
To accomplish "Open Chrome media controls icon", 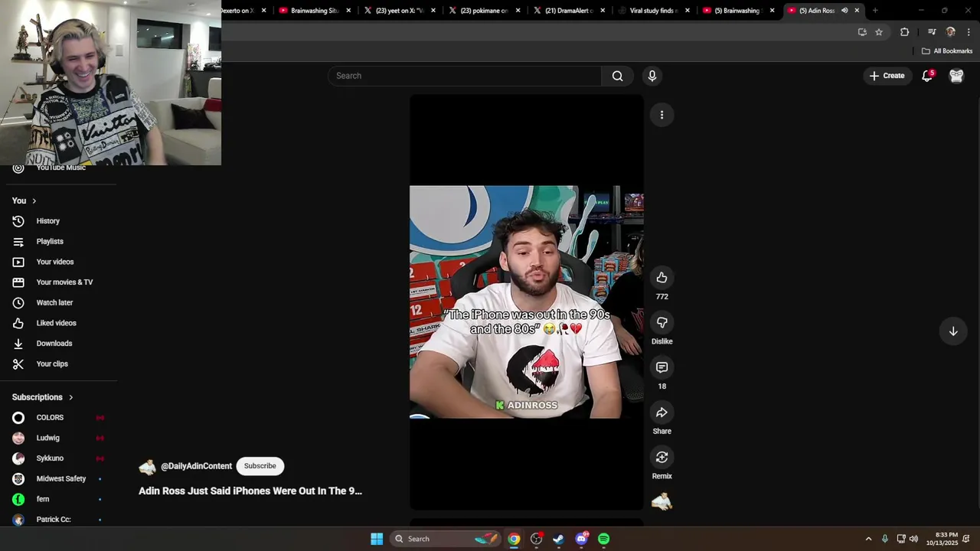I will [932, 32].
